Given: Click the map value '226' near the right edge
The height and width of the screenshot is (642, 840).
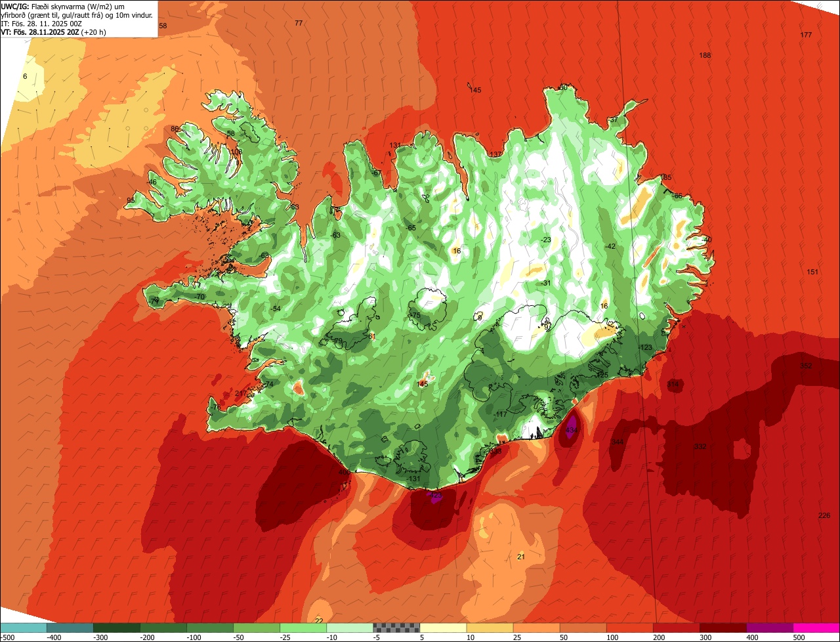Looking at the screenshot, I should pyautogui.click(x=824, y=515).
